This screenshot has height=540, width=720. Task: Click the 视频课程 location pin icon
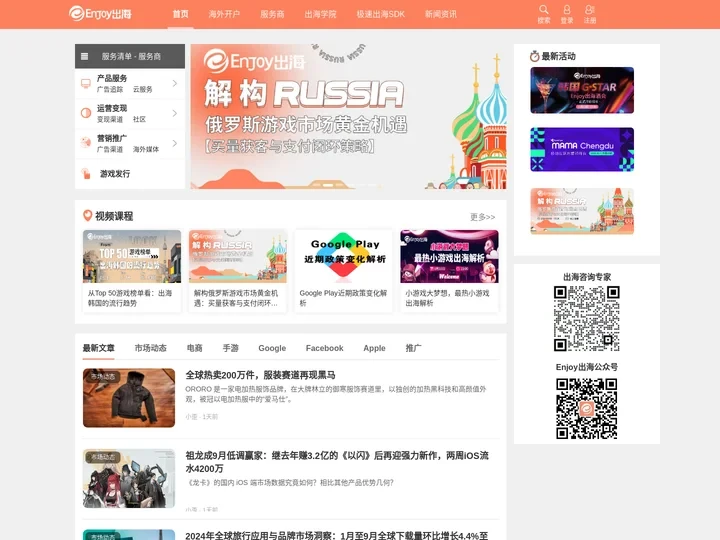point(87,215)
